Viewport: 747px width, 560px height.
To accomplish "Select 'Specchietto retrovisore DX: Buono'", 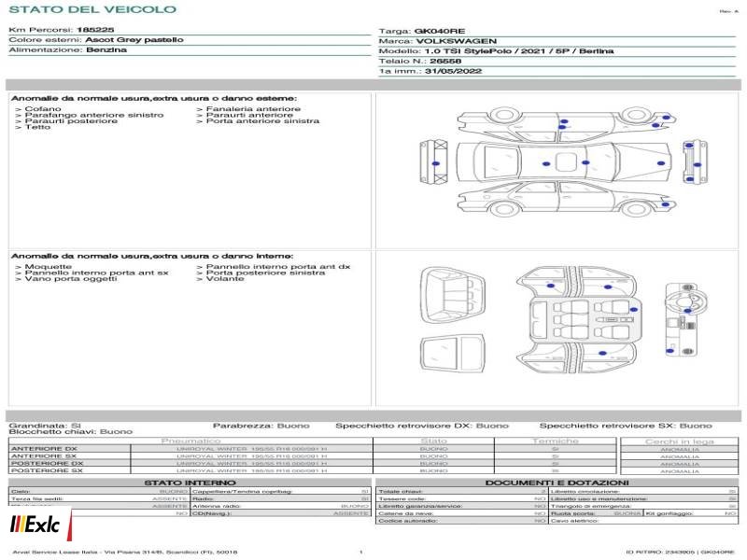I will pos(422,426).
